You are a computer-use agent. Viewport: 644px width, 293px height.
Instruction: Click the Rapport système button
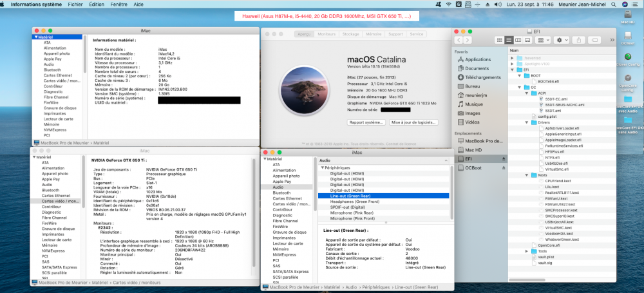pyautogui.click(x=366, y=122)
